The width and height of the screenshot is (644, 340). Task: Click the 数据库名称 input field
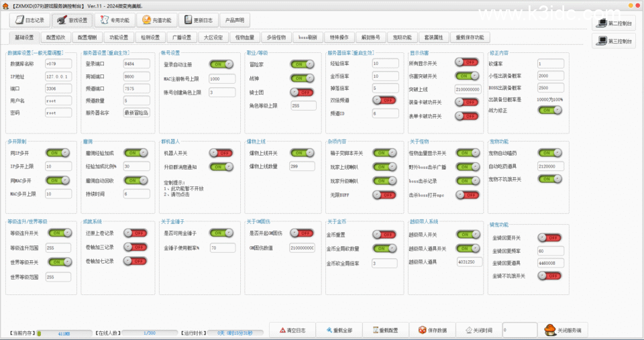[58, 64]
